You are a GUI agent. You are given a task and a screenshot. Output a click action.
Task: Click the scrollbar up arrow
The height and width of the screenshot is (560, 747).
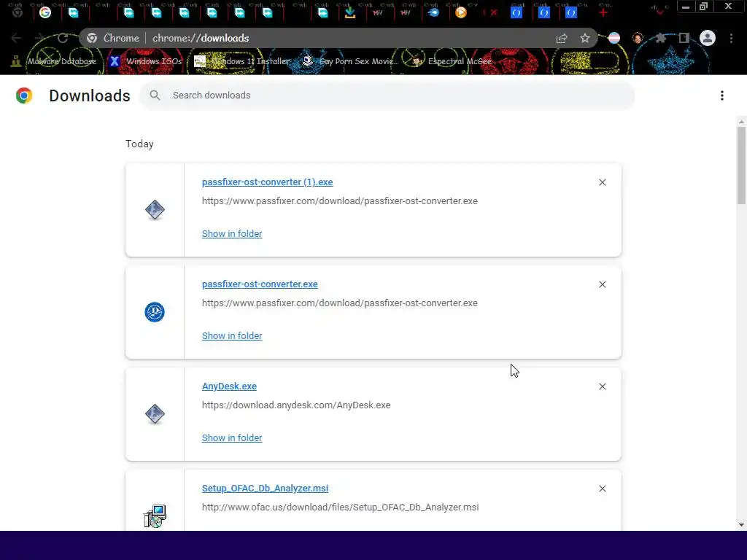coord(741,122)
